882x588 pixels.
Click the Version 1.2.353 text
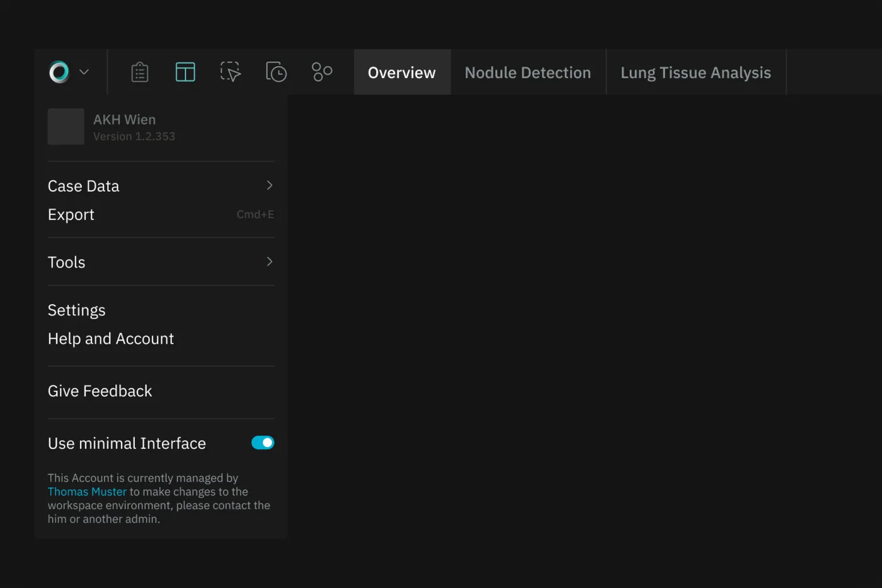click(x=134, y=136)
